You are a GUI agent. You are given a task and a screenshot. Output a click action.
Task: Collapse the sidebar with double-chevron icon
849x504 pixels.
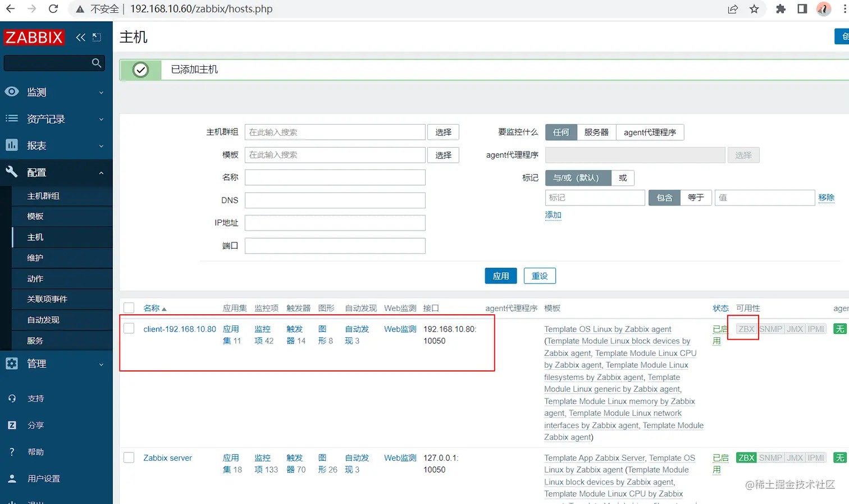81,38
